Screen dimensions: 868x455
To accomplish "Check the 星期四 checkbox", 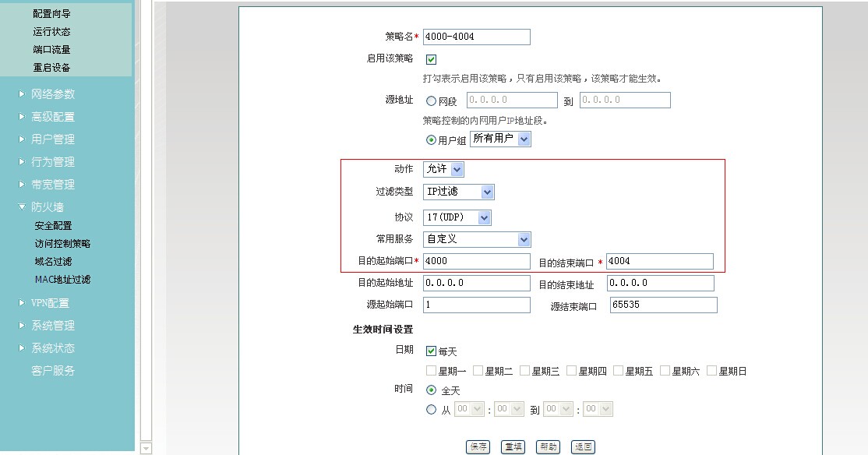I will pyautogui.click(x=571, y=370).
